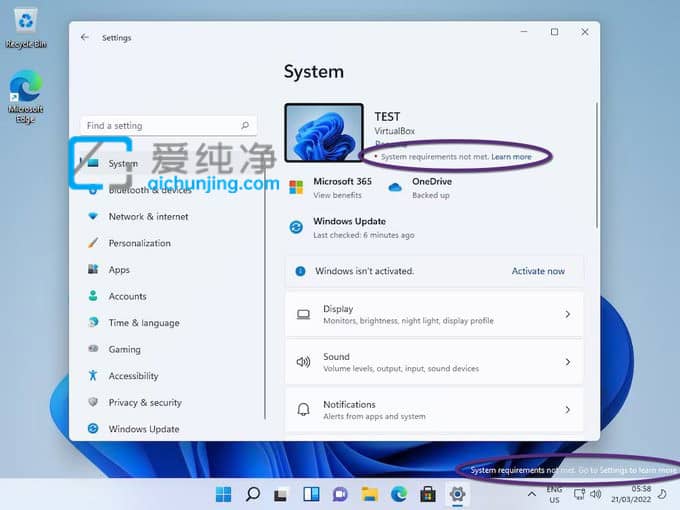
Task: Click the TEST PC wallpaper thumbnail
Action: (x=324, y=132)
